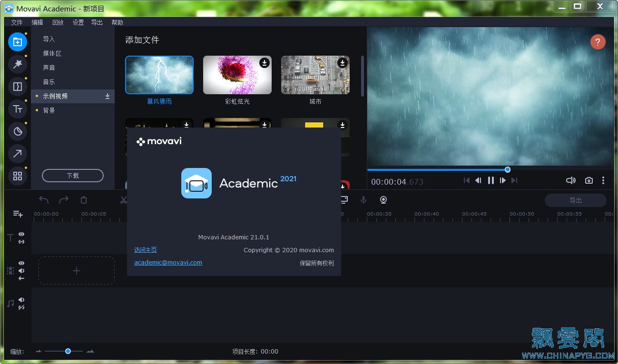Click the Redo arrow in timeline toolbar
Image resolution: width=618 pixels, height=364 pixels.
point(64,200)
